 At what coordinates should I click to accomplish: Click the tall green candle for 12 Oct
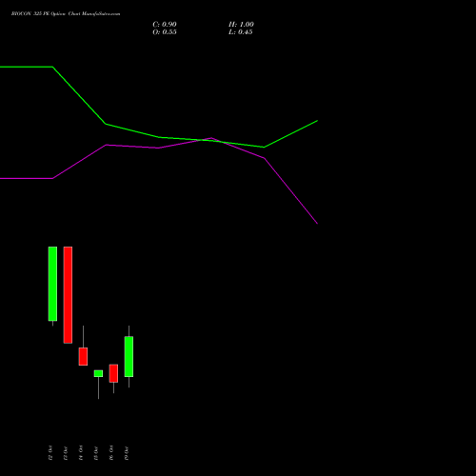52,284
